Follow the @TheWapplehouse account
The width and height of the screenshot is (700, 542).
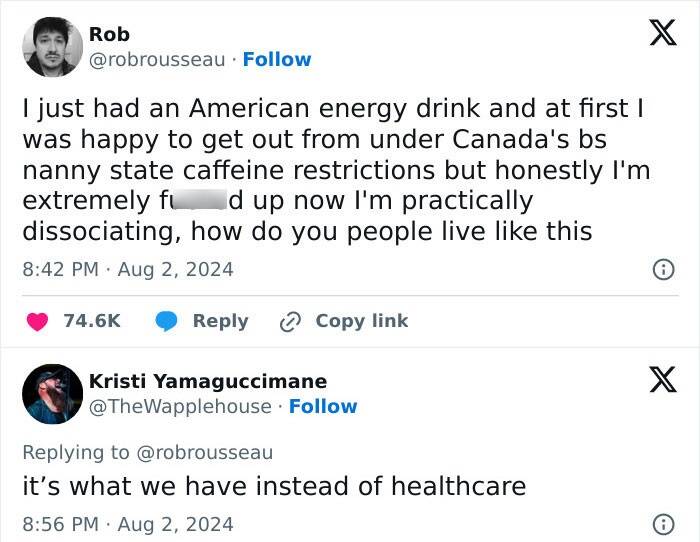point(323,406)
